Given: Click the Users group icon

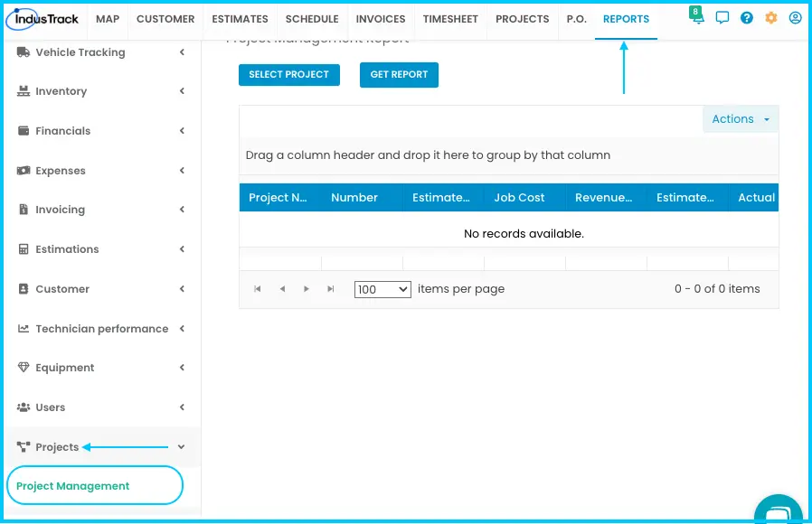Looking at the screenshot, I should (24, 407).
